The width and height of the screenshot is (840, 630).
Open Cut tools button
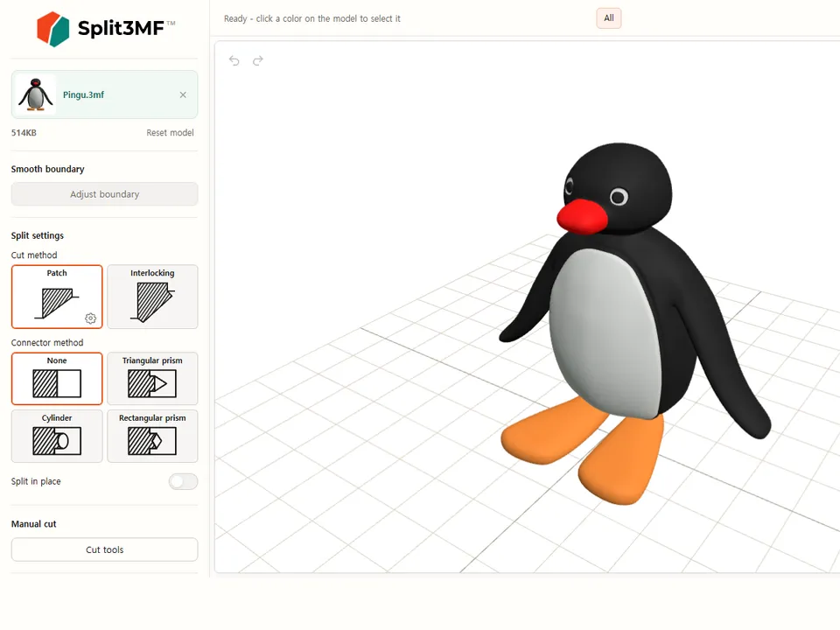(104, 549)
